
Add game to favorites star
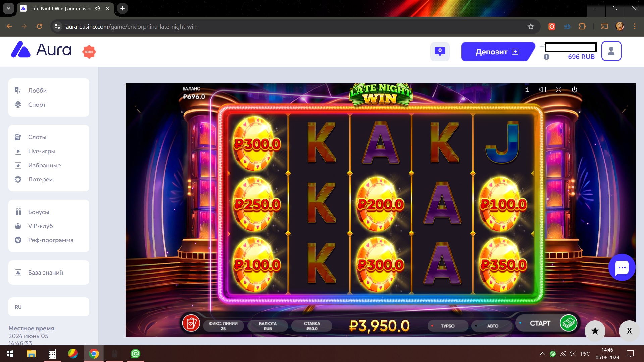595,331
